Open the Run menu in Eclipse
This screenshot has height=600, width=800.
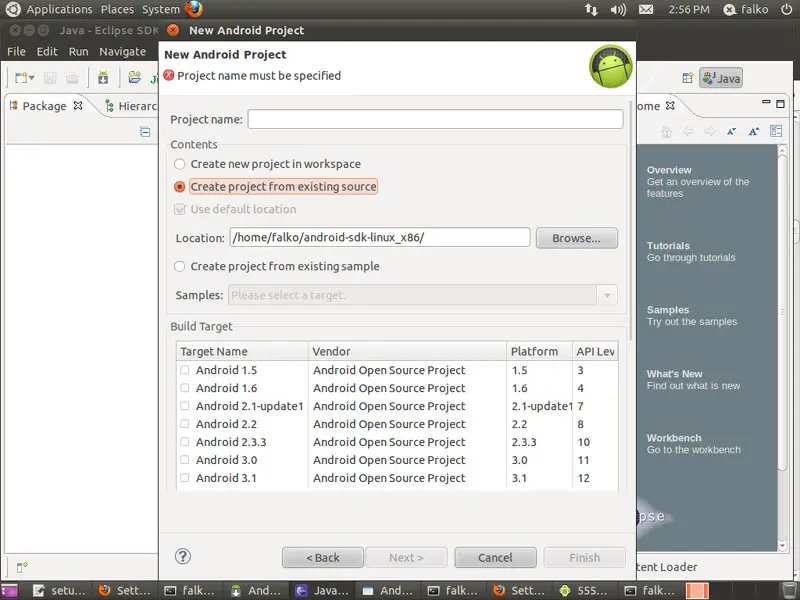tap(79, 52)
